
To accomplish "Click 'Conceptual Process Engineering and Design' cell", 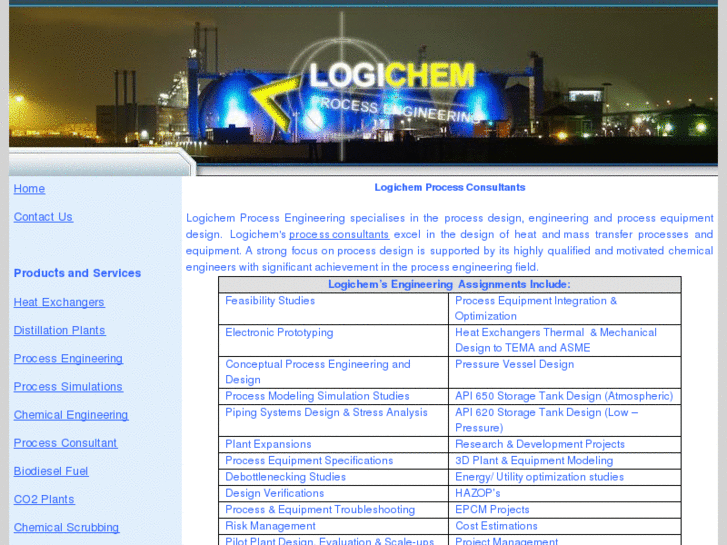I will click(x=333, y=372).
